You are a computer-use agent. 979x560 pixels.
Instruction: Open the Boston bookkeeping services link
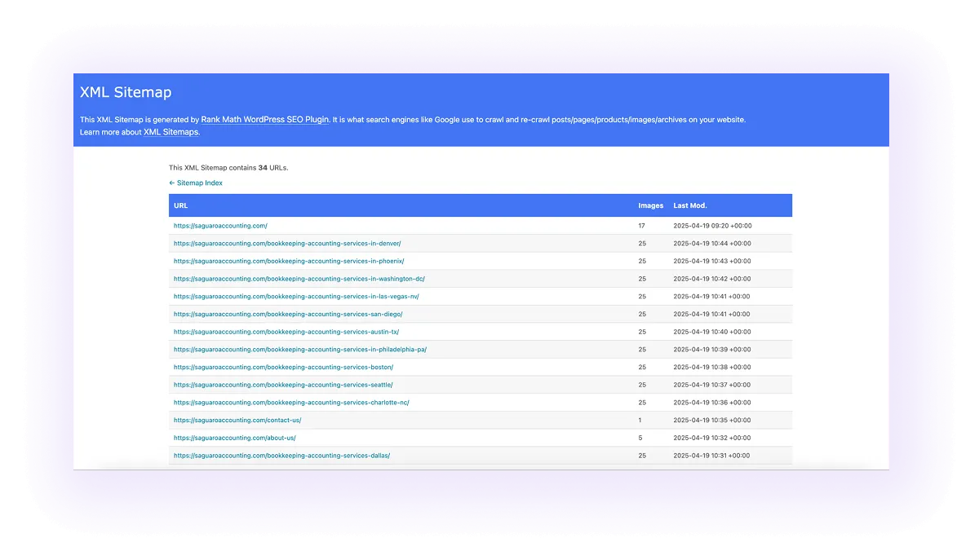click(x=284, y=367)
